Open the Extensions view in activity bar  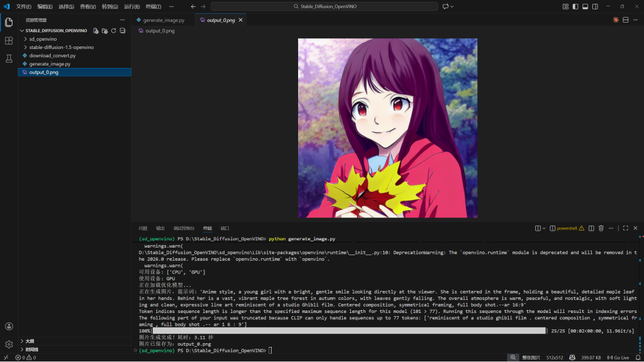coord(9,40)
